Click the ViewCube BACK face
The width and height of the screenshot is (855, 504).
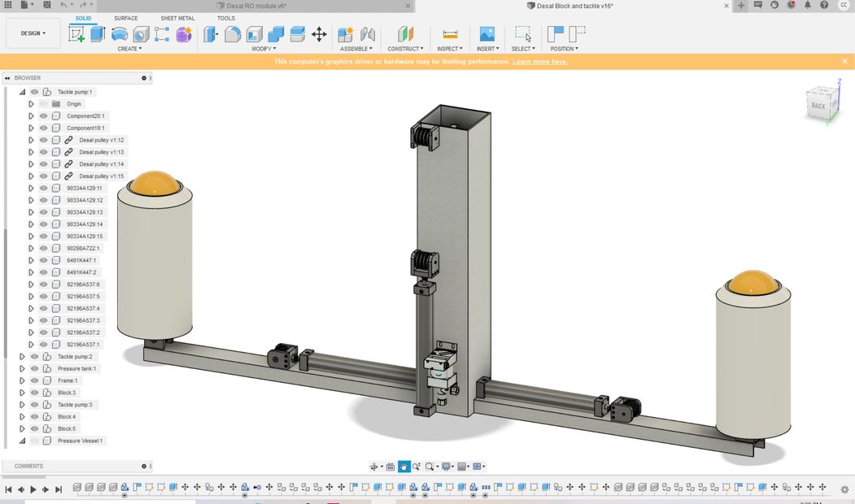818,106
